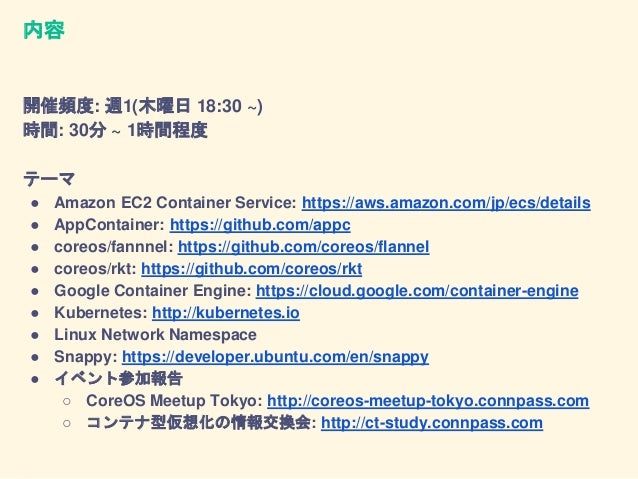Image resolution: width=638 pixels, height=479 pixels.
Task: Open the github.com/coreos/rkt link
Action: tap(251, 269)
